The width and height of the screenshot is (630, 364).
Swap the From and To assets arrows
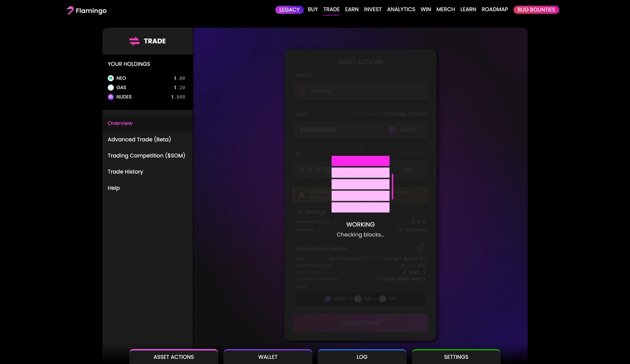click(361, 148)
